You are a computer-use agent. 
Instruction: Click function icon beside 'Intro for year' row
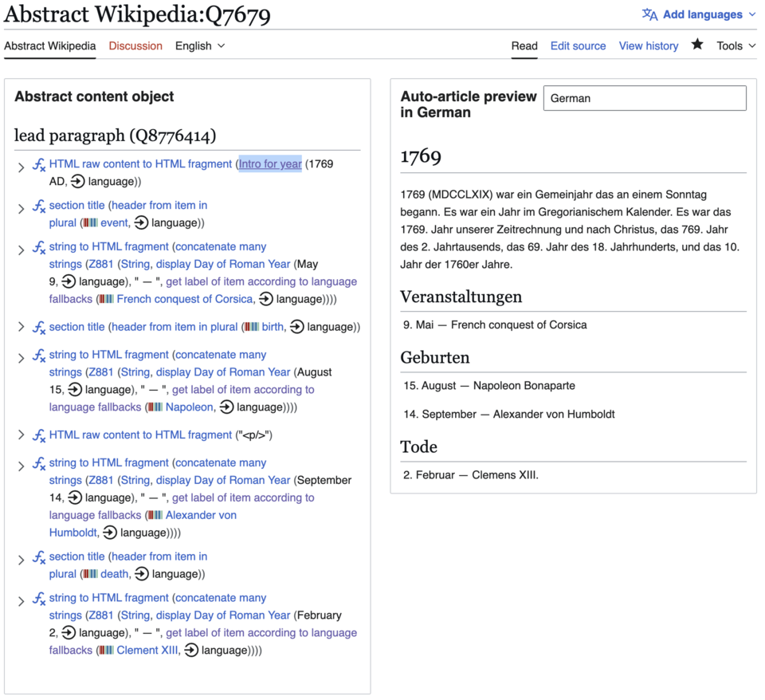pos(38,165)
